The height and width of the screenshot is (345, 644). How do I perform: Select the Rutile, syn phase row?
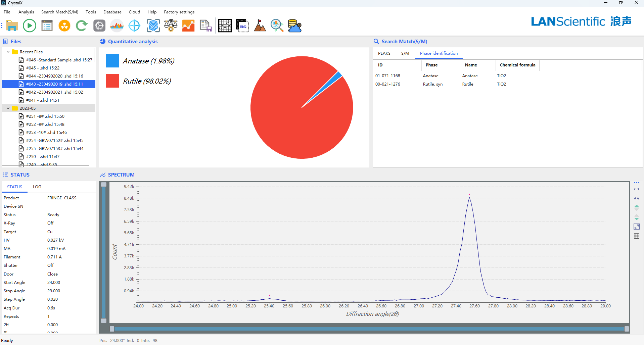tap(432, 84)
